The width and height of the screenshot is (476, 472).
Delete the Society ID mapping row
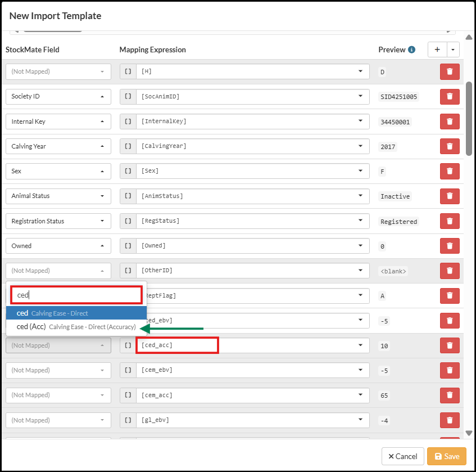(x=449, y=96)
